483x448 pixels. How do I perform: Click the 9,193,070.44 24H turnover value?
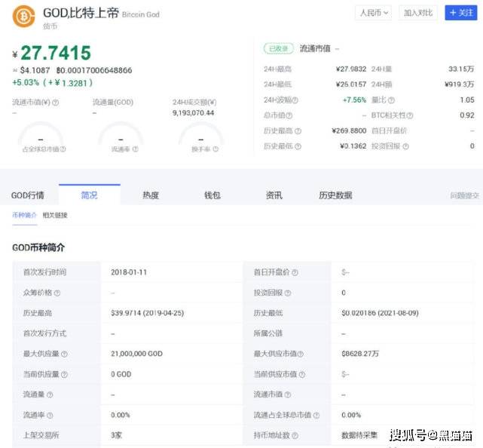193,113
